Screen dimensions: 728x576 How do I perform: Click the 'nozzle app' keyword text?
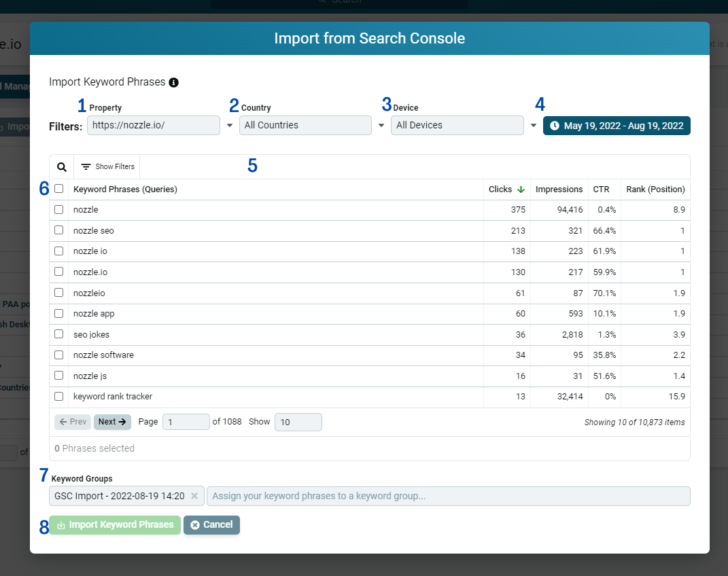(x=94, y=314)
